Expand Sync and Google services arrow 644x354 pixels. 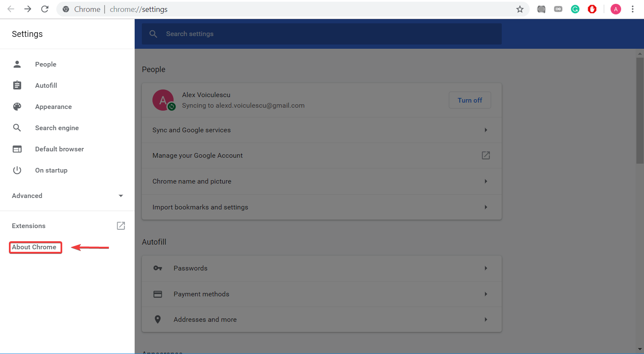(x=486, y=130)
